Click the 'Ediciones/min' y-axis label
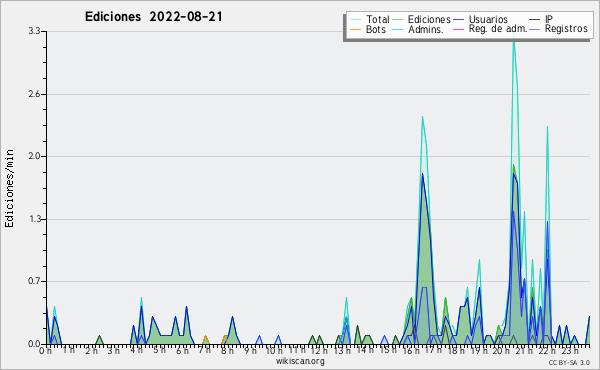Screen dimensions: 600x370 [9, 188]
